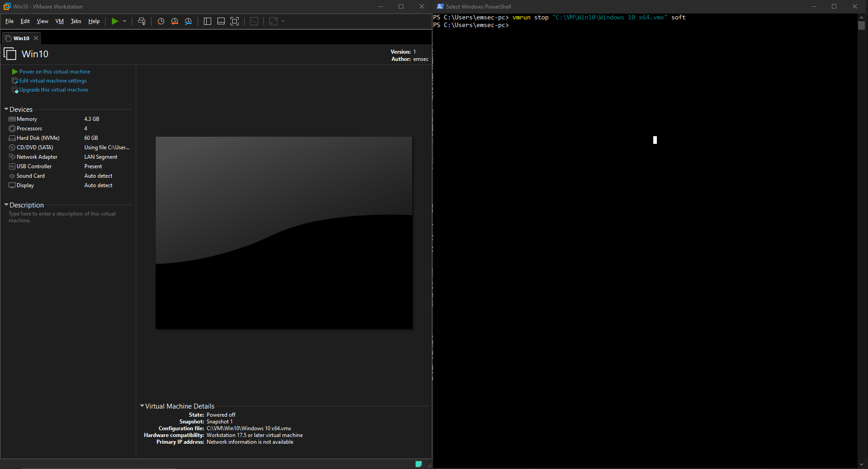Click the green Power On play button

[x=115, y=21]
